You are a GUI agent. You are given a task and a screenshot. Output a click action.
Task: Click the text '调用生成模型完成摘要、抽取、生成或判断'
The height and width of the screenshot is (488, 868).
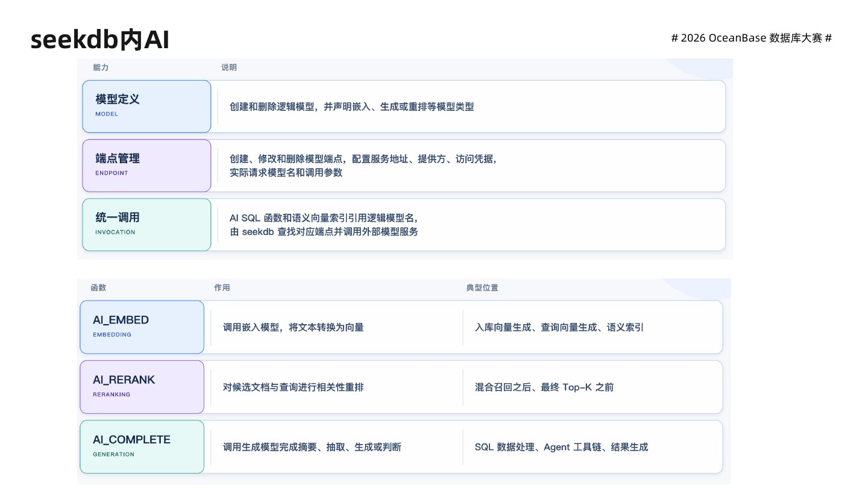tap(312, 446)
